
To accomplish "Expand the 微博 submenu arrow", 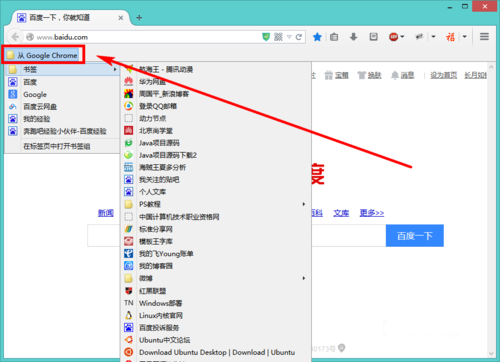I will pyautogui.click(x=303, y=278).
